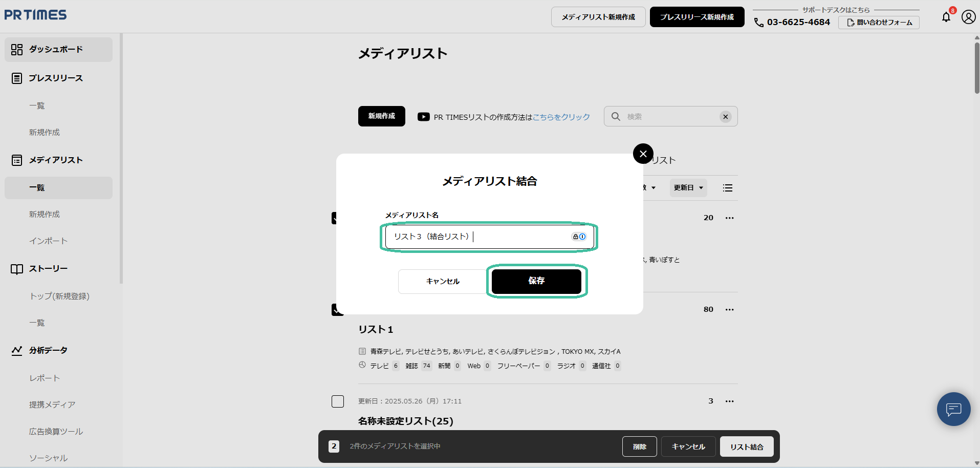The height and width of the screenshot is (468, 980).
Task: Click the 保存 button
Action: point(536,281)
